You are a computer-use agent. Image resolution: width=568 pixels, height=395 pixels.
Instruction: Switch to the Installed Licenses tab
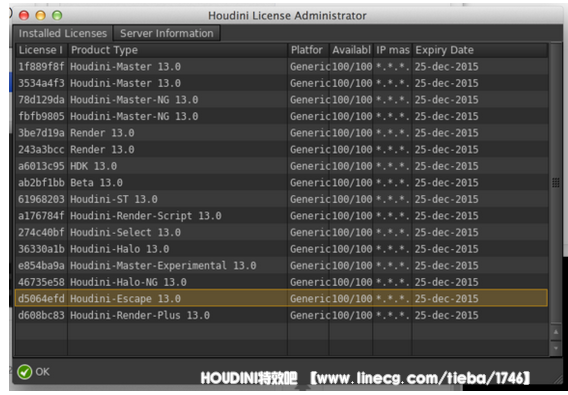pyautogui.click(x=63, y=33)
